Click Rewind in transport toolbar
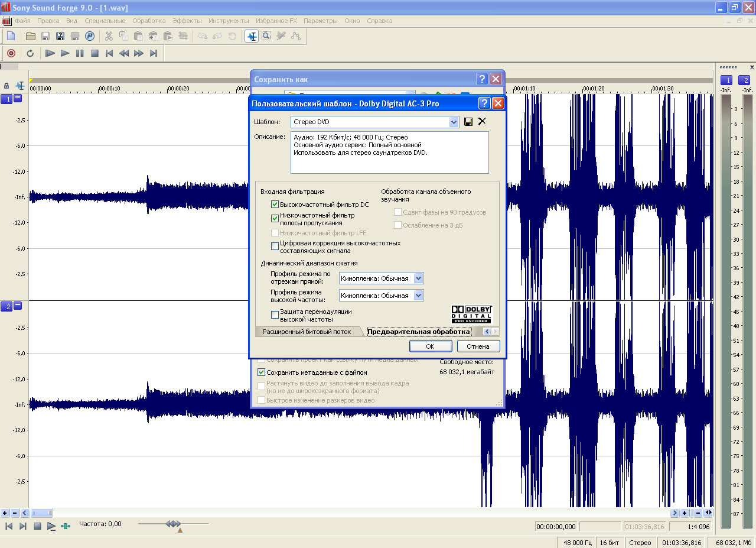Image resolution: width=756 pixels, height=548 pixels. [x=124, y=53]
